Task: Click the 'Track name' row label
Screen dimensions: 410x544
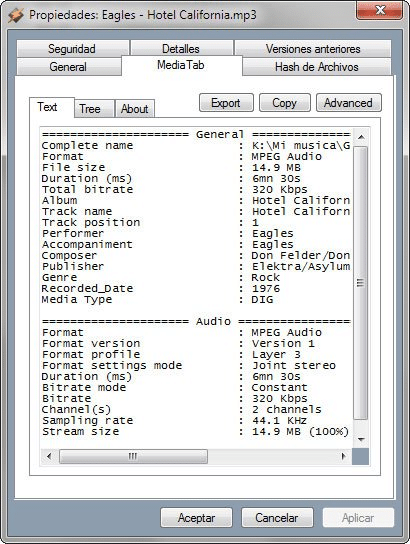Action: (77, 211)
